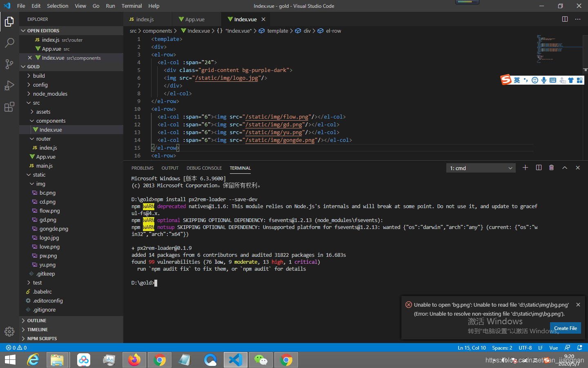Change language mode Vue in status bar

(554, 348)
